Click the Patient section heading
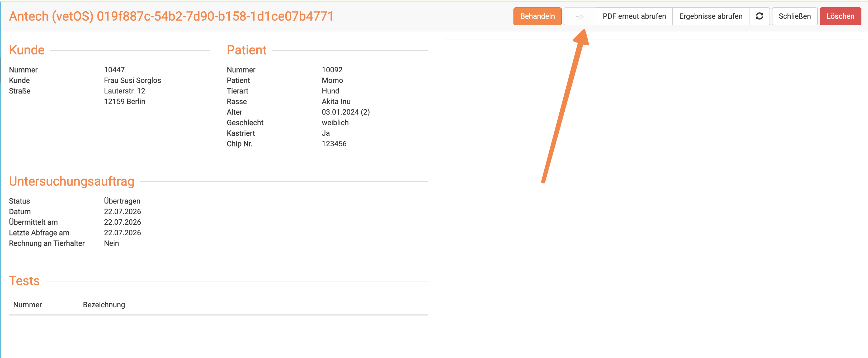Screen dimensions: 868x358 (246, 50)
